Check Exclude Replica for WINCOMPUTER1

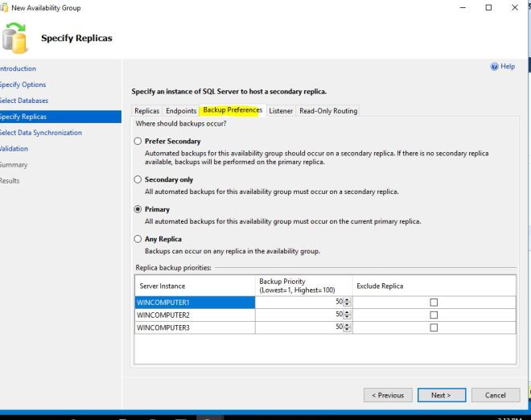pos(434,303)
